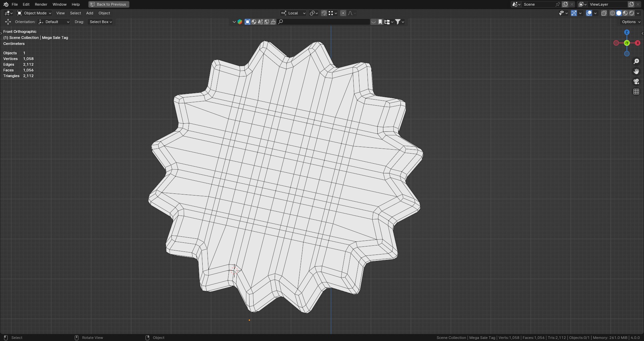Screen dimensions: 644x341
Task: Open gizmo options dropdown arrow
Action: click(580, 13)
